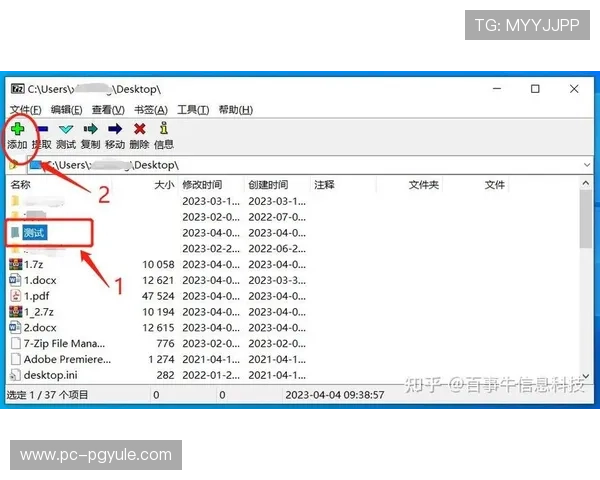
Task: Click the vertical scrollbar thumb
Action: (x=586, y=219)
